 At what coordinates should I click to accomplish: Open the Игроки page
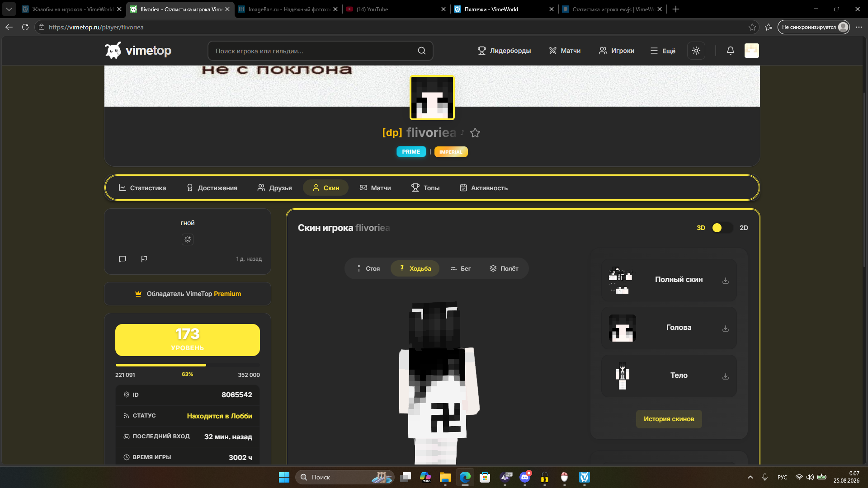pyautogui.click(x=617, y=51)
